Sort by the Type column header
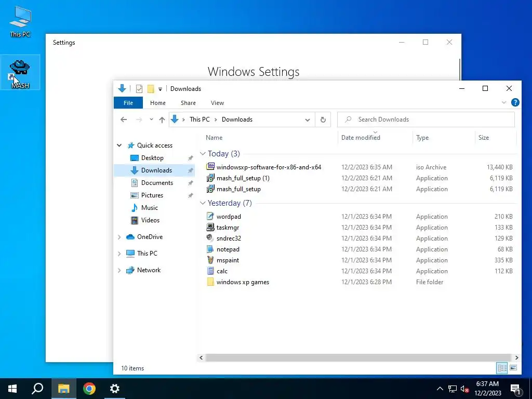 [x=422, y=137]
